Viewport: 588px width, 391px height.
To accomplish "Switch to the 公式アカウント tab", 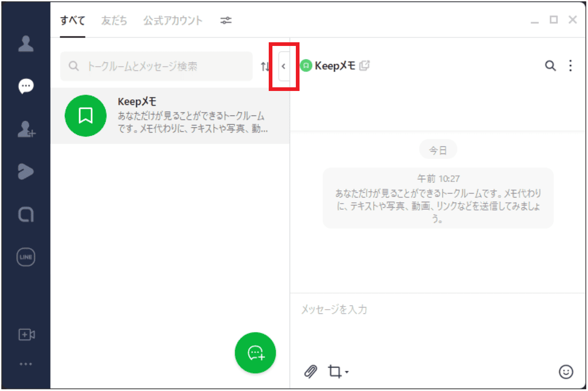I will (172, 20).
